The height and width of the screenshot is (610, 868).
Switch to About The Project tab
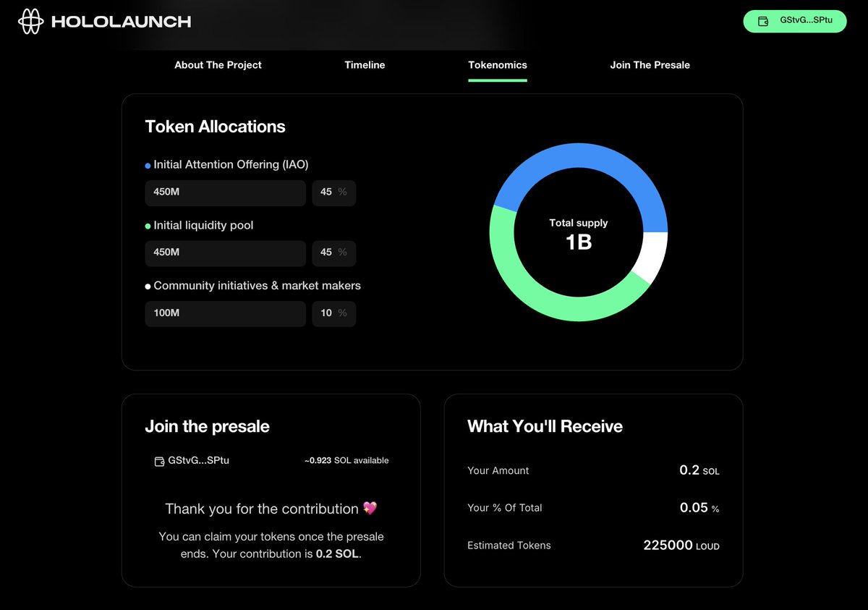pyautogui.click(x=218, y=65)
